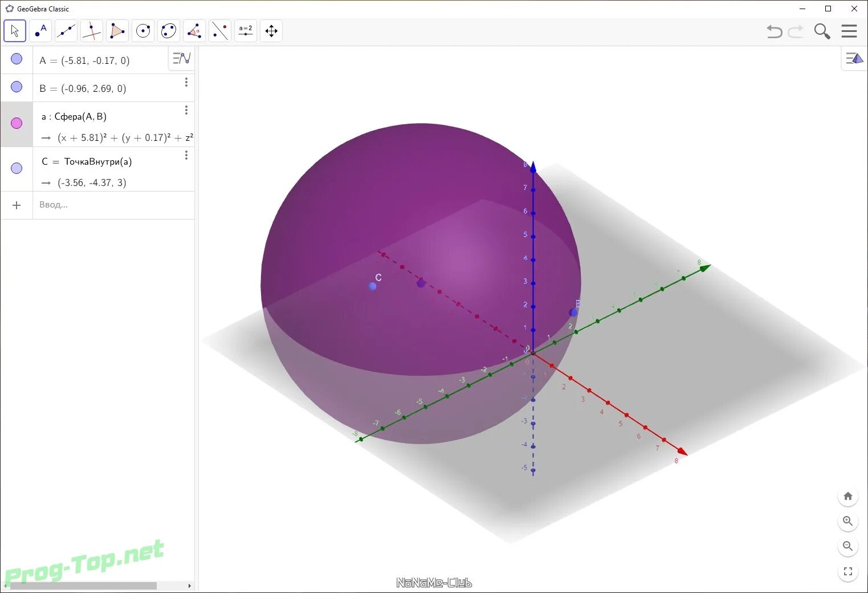This screenshot has height=593, width=868.
Task: Select the Ellipse conic tool
Action: tap(169, 31)
